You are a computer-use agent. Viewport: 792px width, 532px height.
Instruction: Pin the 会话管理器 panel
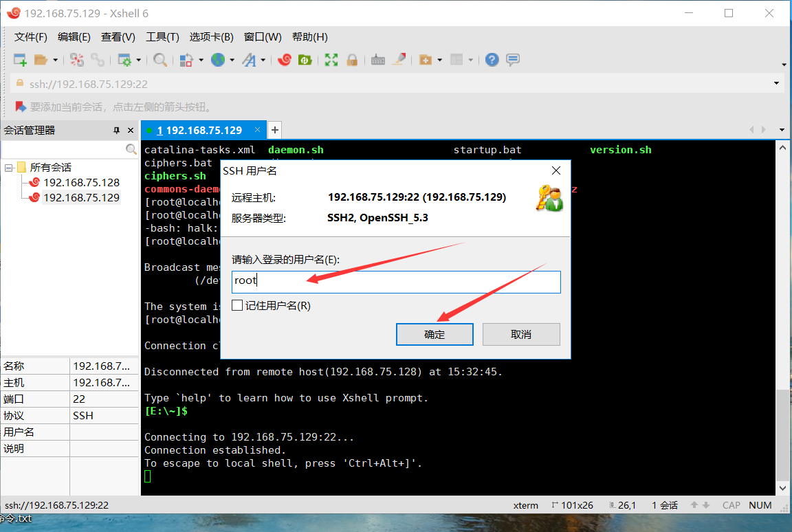(117, 130)
